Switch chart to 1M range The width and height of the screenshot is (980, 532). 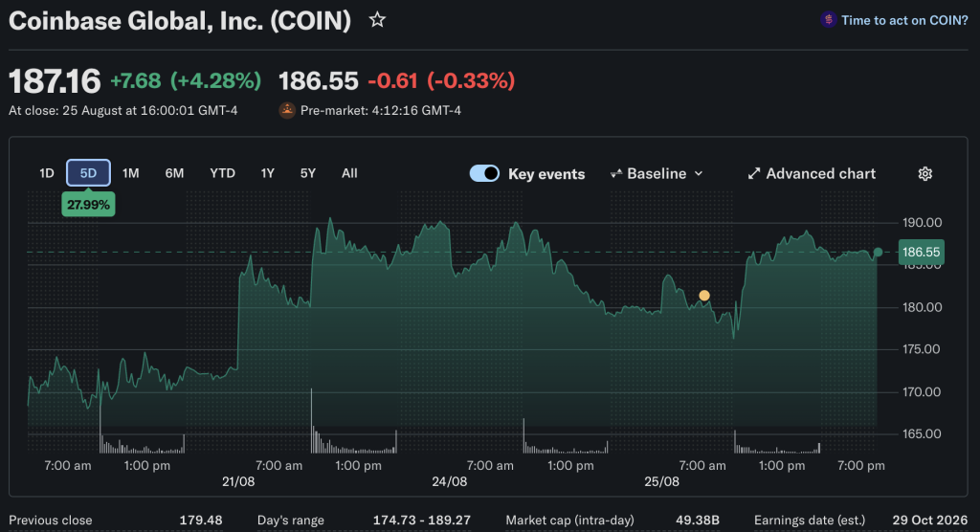[130, 173]
